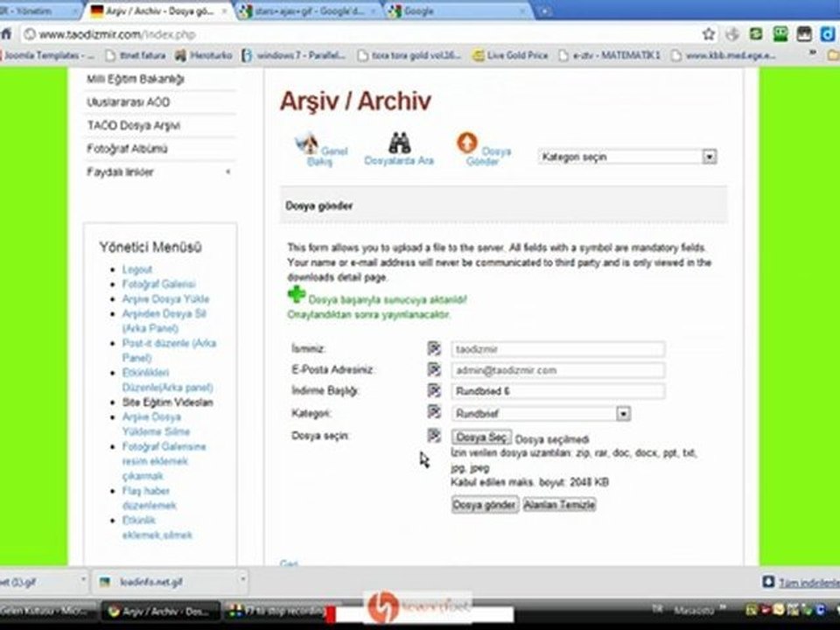Open Dosyalarda Ara binoculars icon
Viewport: 840px width, 630px height.
(x=400, y=143)
